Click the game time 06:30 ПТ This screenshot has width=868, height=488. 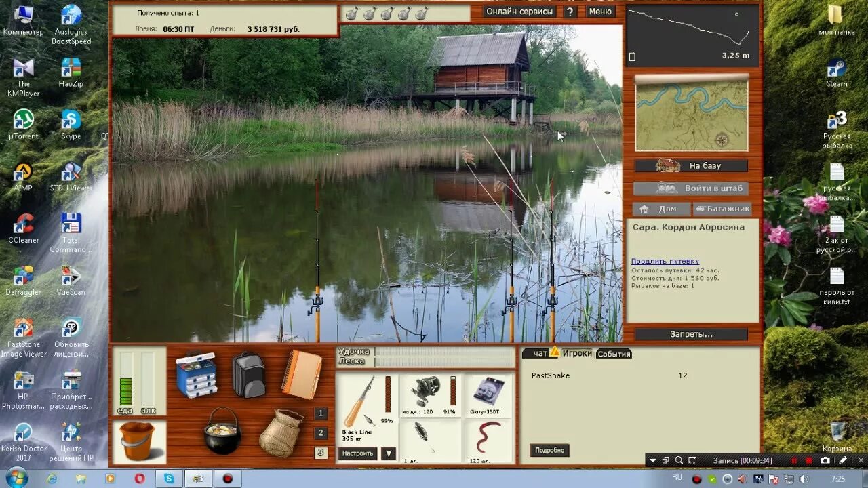point(178,29)
